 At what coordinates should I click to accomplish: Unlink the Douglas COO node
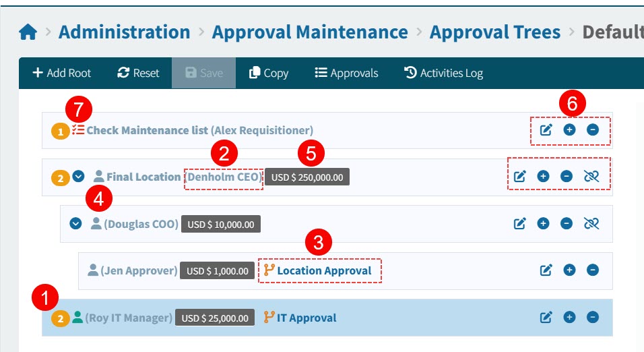click(591, 223)
